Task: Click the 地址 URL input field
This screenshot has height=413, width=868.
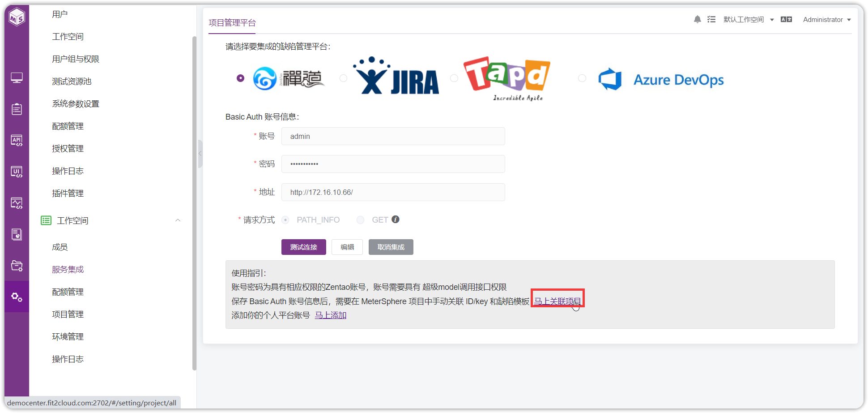Action: [393, 192]
